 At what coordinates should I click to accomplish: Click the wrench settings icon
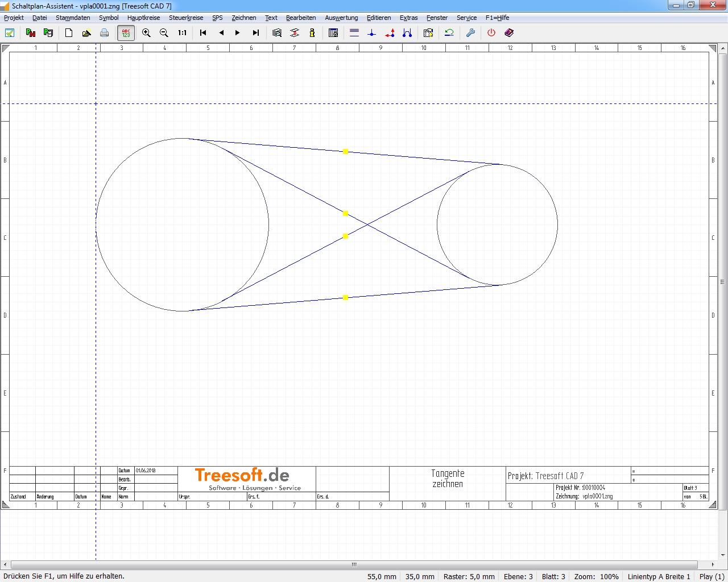pyautogui.click(x=470, y=33)
